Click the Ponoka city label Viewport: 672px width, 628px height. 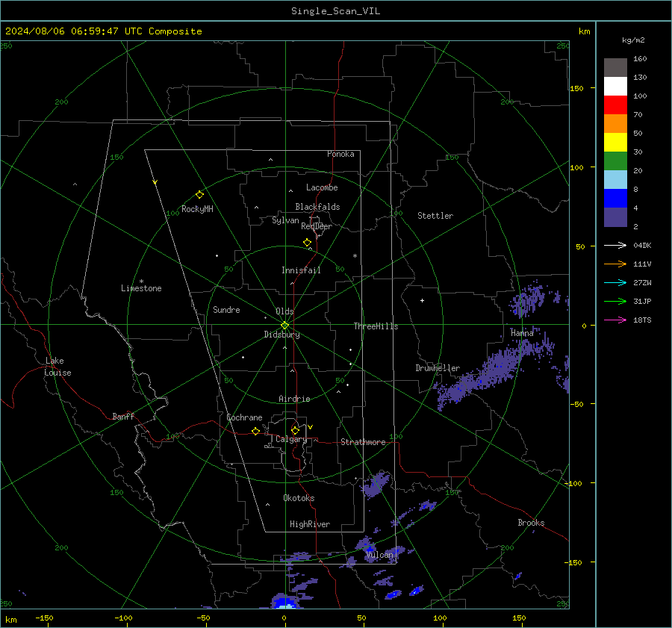(340, 154)
